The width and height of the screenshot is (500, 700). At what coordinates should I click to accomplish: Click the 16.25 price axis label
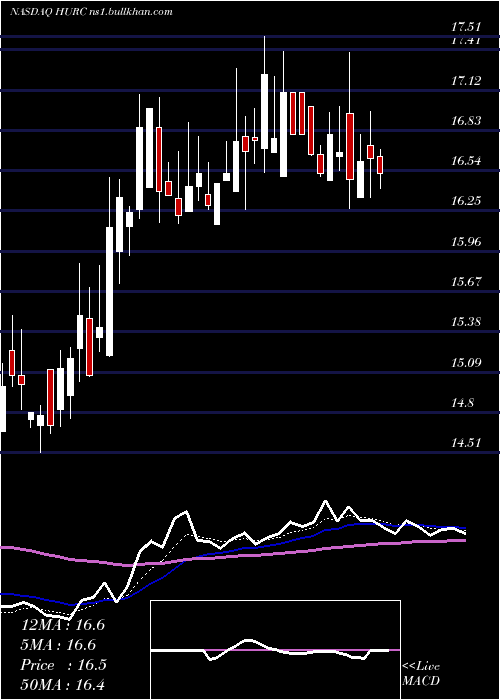click(466, 201)
